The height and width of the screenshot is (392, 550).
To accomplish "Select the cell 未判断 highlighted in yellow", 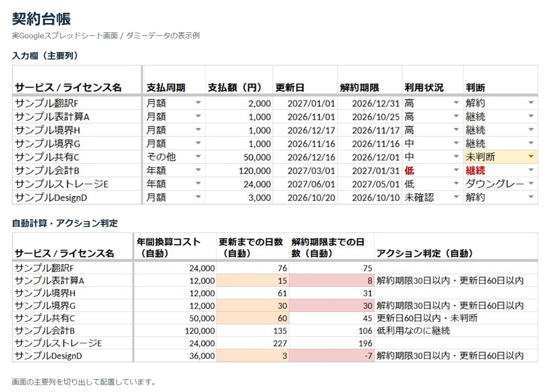I will click(501, 157).
